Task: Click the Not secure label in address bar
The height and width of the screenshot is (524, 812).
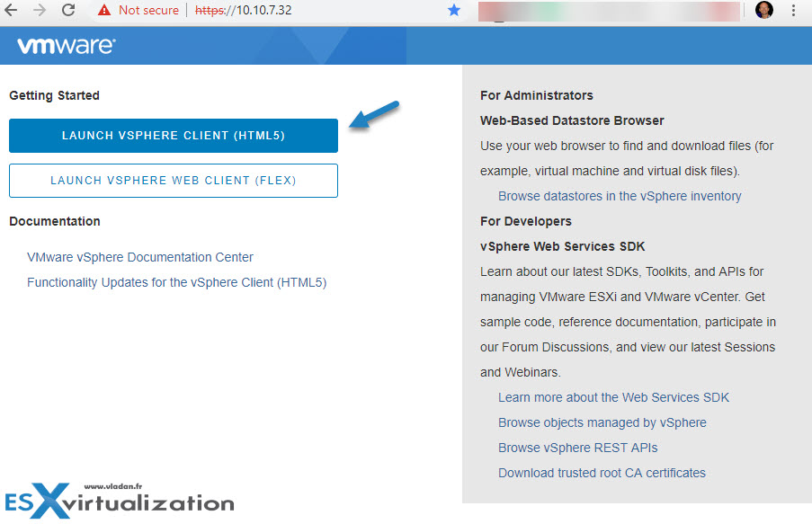Action: coord(148,10)
